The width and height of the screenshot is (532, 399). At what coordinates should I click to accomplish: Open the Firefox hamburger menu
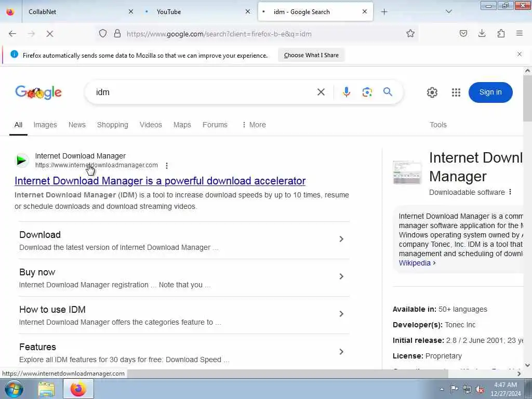(x=520, y=33)
